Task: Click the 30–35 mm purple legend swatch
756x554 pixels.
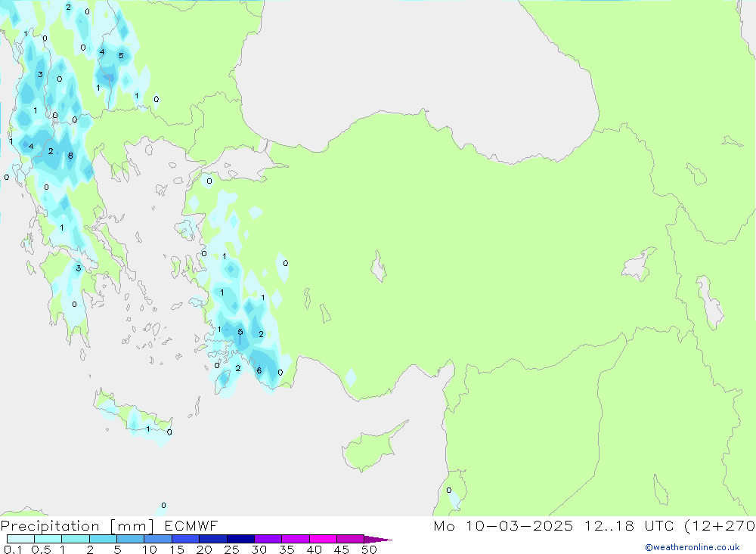Action: [268, 539]
